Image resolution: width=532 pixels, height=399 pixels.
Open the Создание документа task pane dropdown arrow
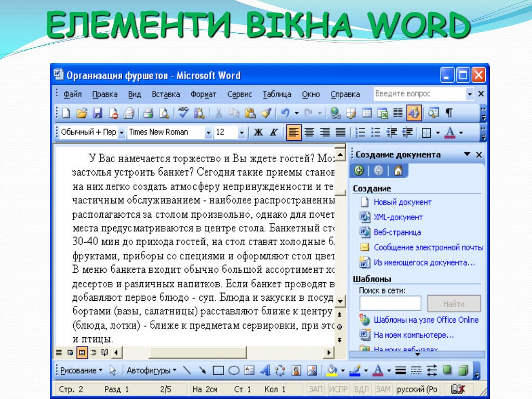(467, 154)
